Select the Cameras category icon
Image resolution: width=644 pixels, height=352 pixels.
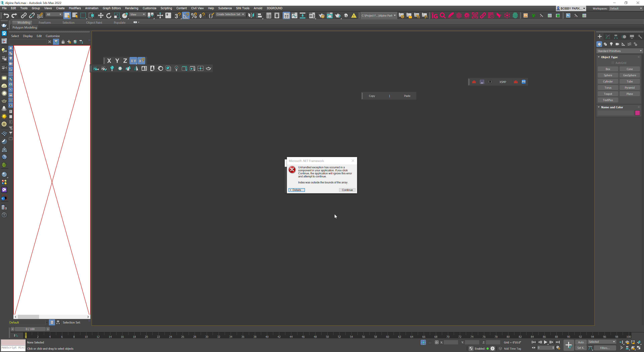(617, 44)
